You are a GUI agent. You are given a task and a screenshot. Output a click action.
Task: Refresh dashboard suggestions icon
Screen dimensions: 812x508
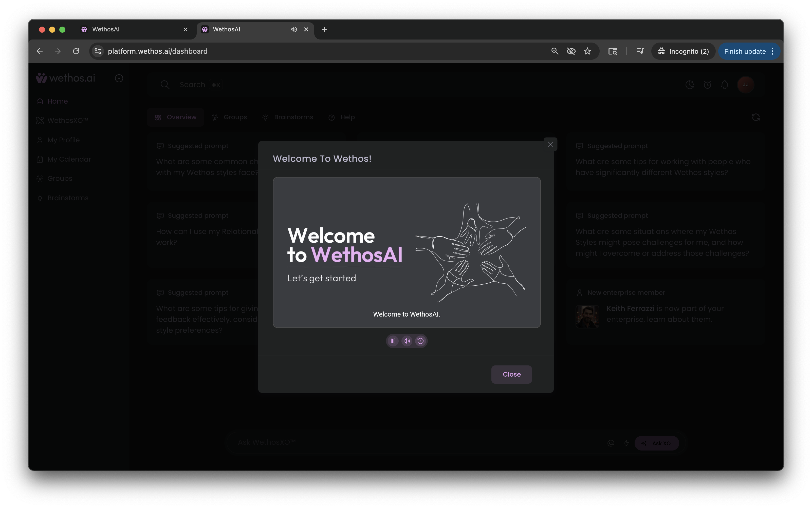point(756,117)
